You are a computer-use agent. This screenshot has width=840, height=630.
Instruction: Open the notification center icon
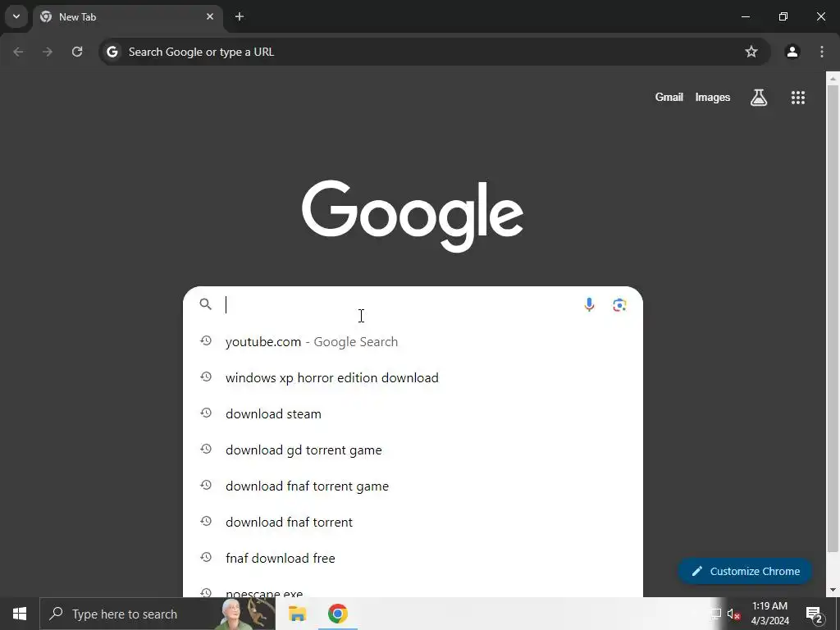[815, 614]
